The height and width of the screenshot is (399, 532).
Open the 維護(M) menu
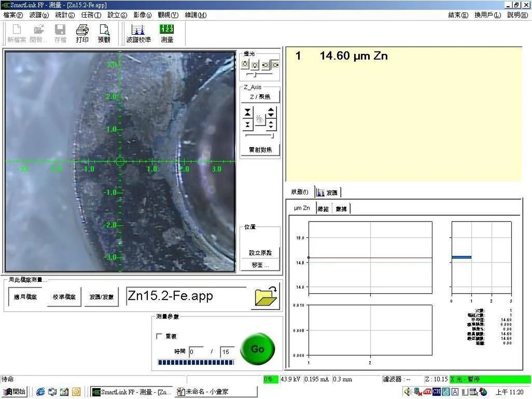coord(195,15)
